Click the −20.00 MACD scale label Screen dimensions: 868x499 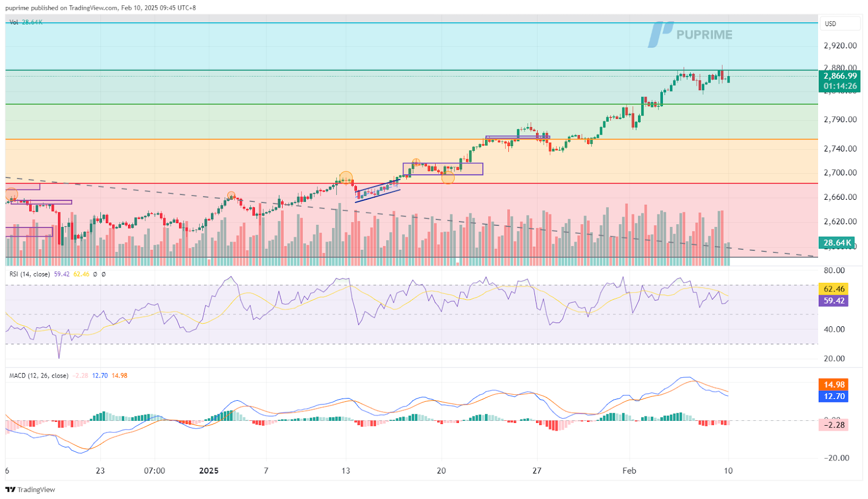coord(837,458)
